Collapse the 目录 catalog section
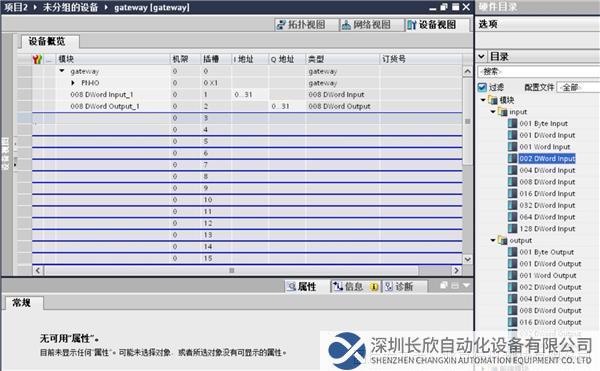600x371 pixels. coord(481,57)
